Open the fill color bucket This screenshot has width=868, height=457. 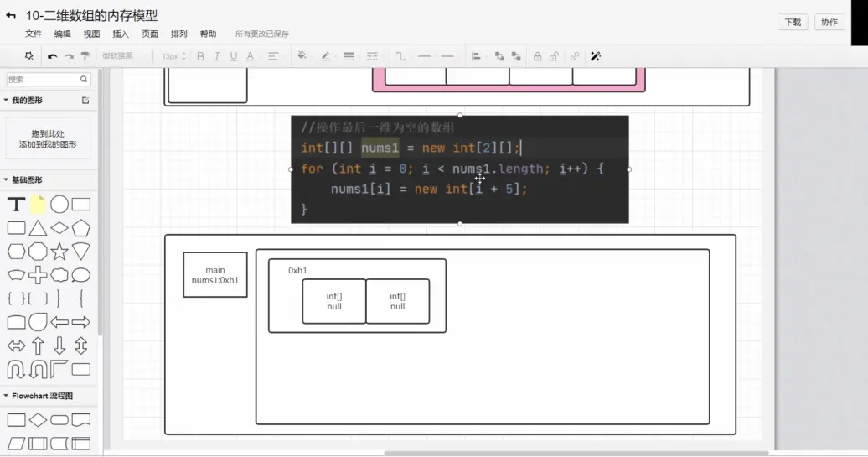302,56
